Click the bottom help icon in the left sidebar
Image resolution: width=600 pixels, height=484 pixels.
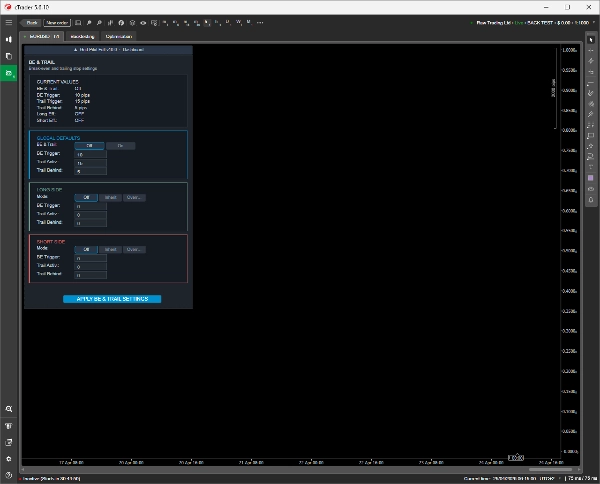pos(8,475)
